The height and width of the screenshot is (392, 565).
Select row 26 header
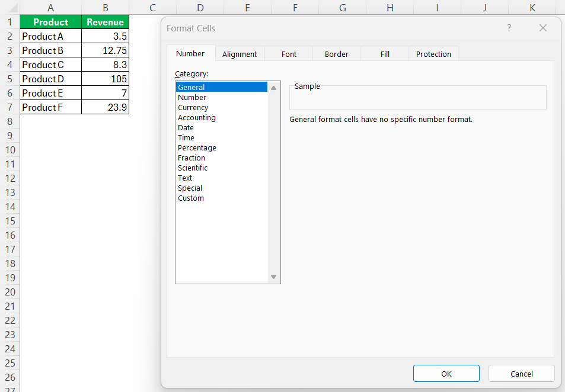10,377
